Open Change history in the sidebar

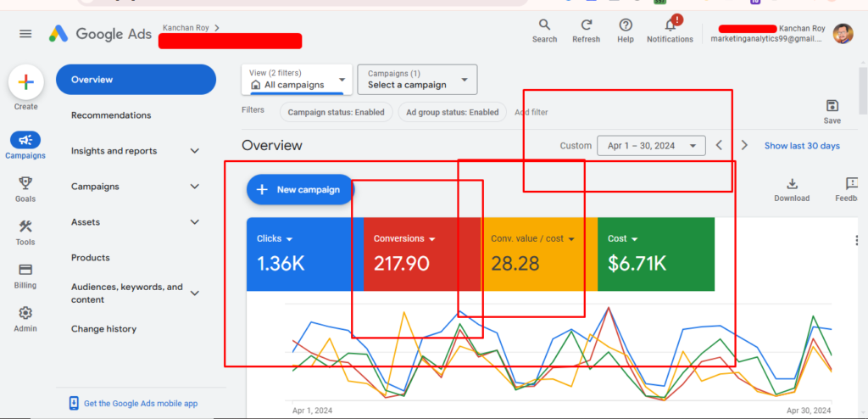(103, 328)
